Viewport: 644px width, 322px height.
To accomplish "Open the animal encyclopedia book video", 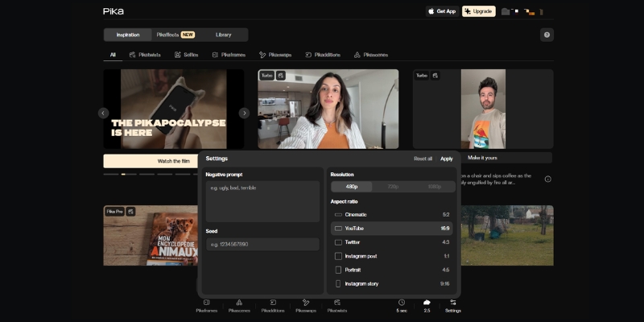I will [x=151, y=235].
